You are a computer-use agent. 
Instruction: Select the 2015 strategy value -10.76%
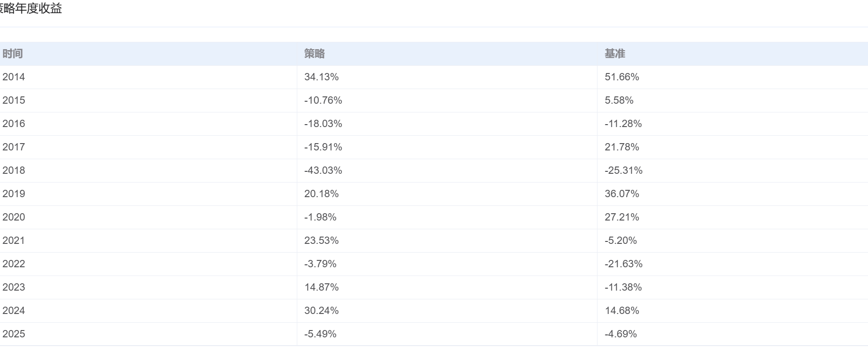click(323, 100)
